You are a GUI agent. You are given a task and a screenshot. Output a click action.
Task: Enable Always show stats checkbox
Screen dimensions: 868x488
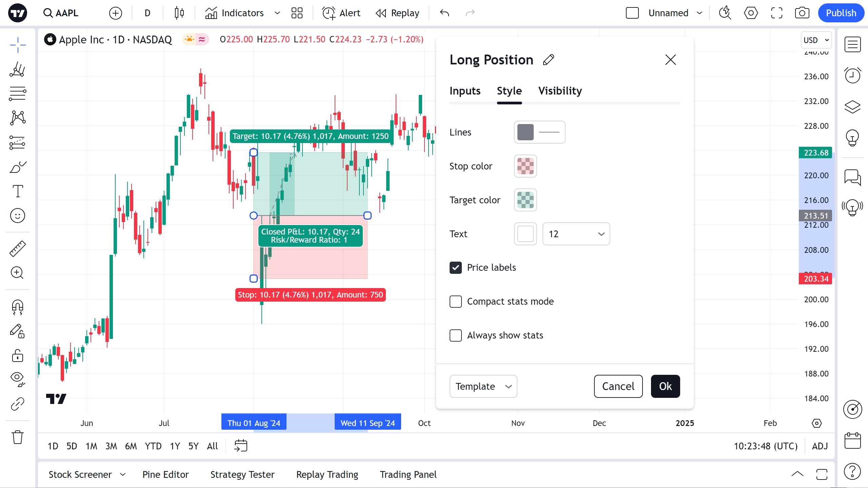click(x=456, y=335)
